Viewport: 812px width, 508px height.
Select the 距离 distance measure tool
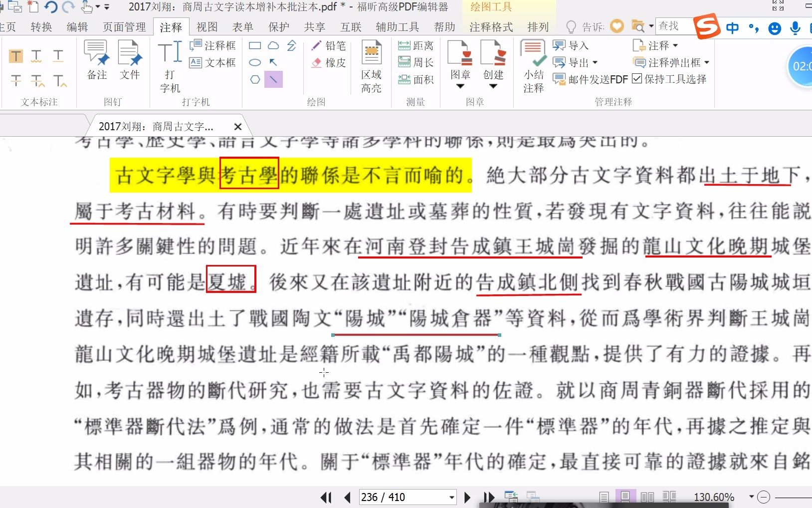[x=415, y=46]
